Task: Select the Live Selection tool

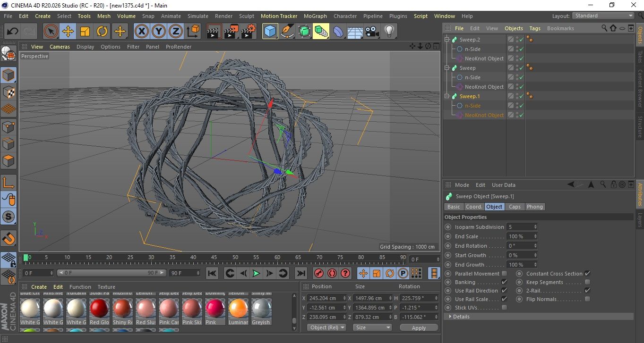Action: coord(51,32)
